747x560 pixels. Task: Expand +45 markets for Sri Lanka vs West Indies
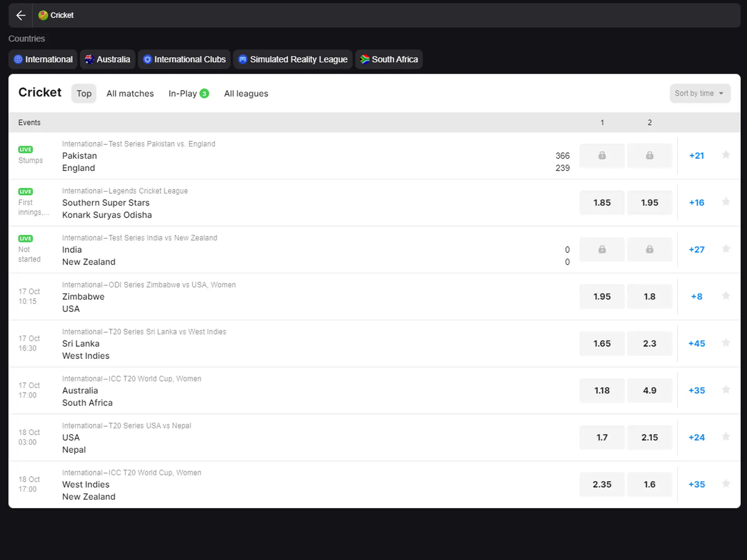[x=697, y=343]
